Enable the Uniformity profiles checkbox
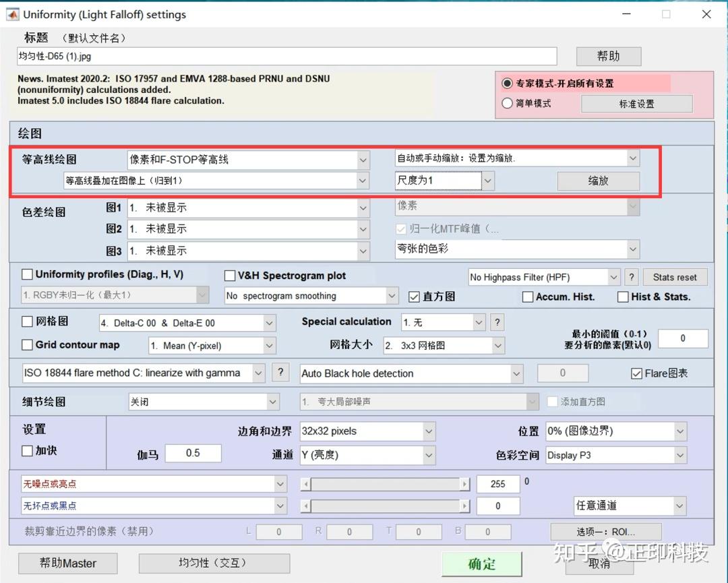The image size is (728, 583). (x=27, y=275)
